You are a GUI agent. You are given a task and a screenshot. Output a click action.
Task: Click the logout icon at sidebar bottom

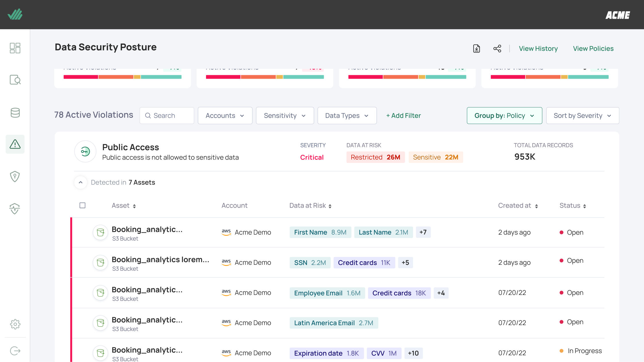coord(15,351)
